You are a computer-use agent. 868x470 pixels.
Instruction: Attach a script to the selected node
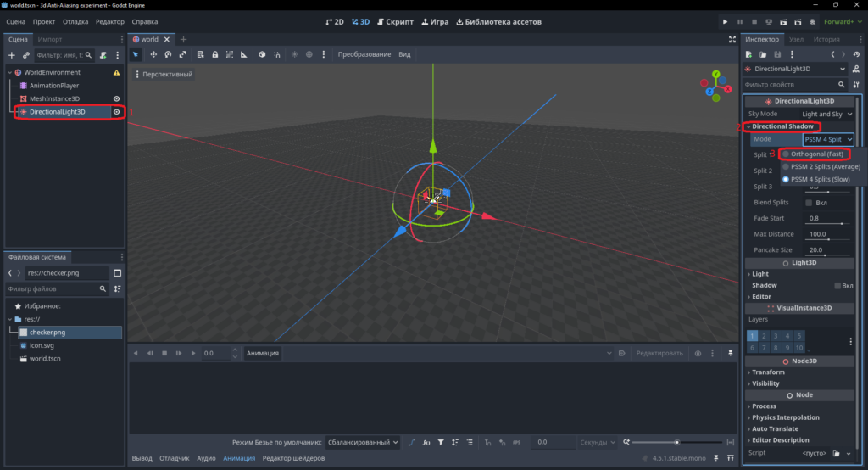point(103,55)
